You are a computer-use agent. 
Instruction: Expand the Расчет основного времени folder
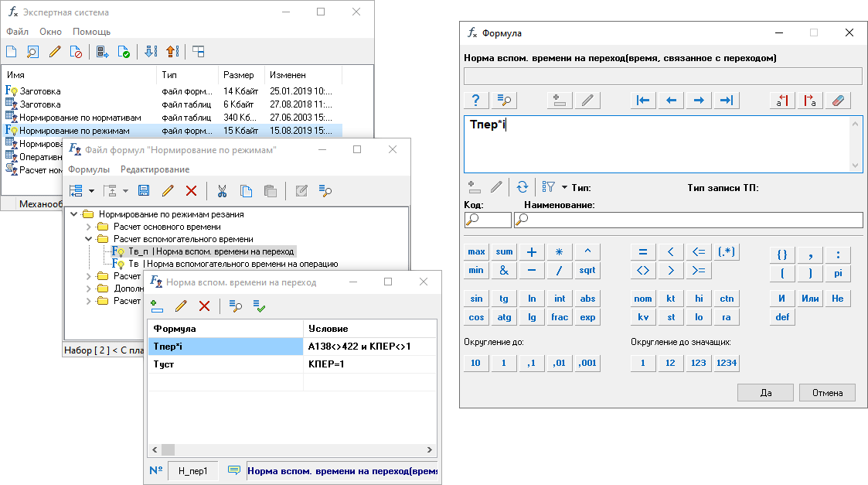click(x=88, y=227)
